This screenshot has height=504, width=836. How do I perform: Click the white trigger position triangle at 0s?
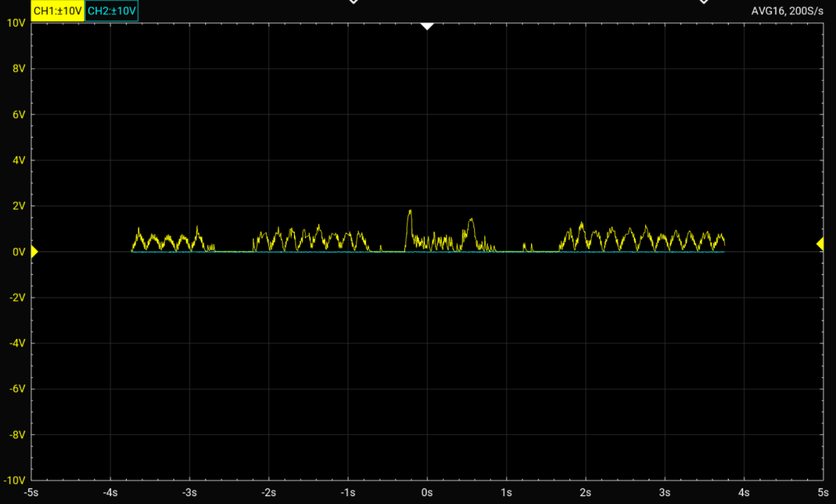pos(427,26)
